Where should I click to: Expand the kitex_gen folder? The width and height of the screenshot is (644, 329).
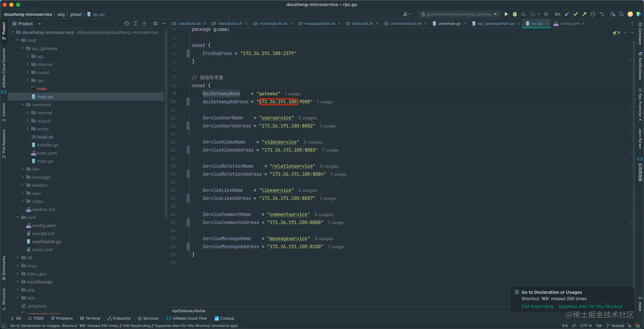pyautogui.click(x=18, y=274)
